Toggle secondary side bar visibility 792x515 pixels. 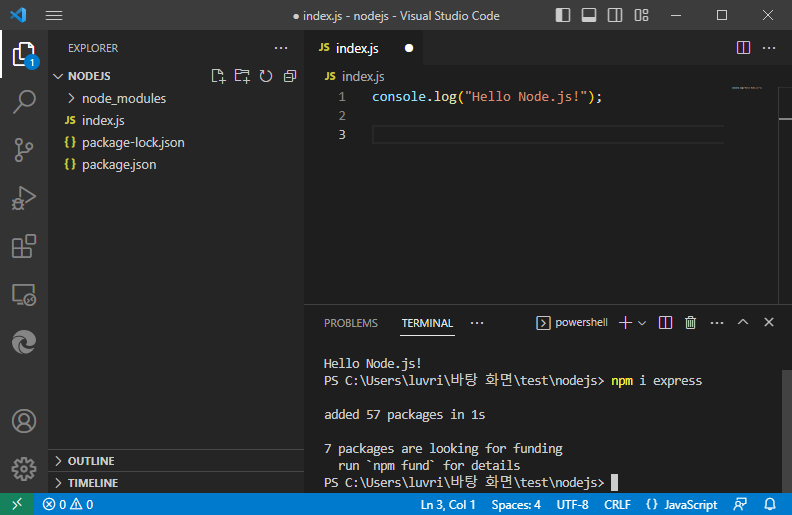pos(615,16)
